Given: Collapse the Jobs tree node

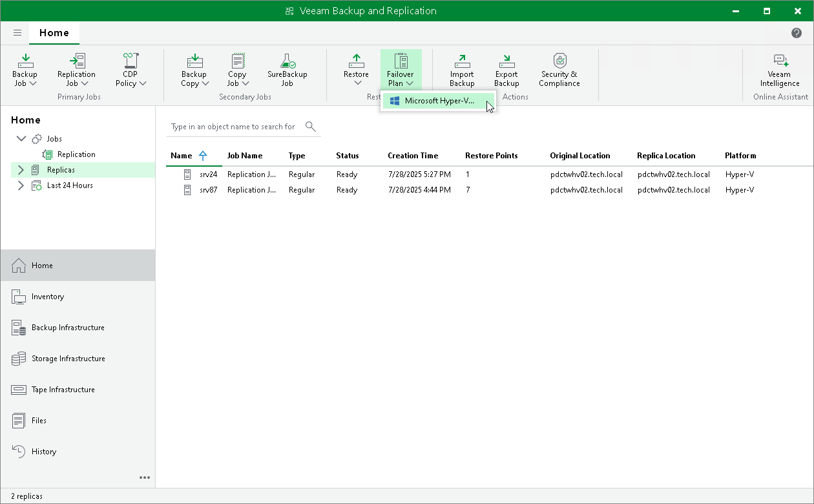Looking at the screenshot, I should point(21,139).
